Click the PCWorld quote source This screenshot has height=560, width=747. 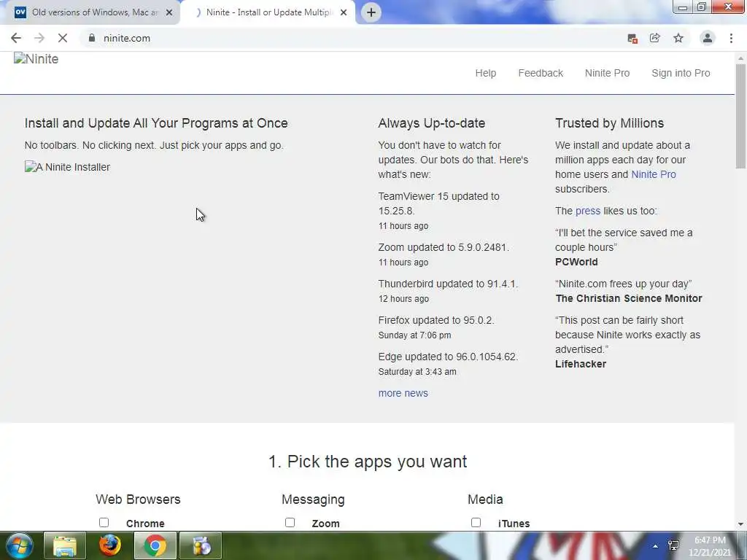point(576,262)
